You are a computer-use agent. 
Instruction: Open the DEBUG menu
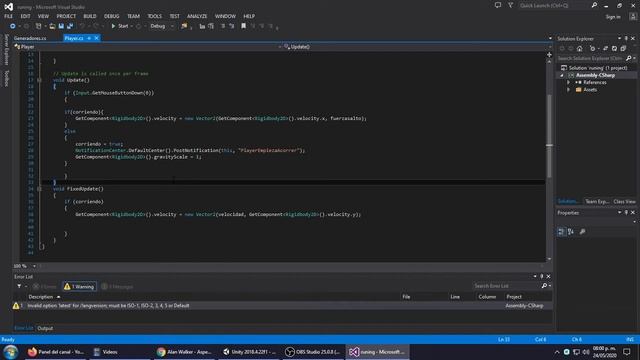click(x=111, y=16)
